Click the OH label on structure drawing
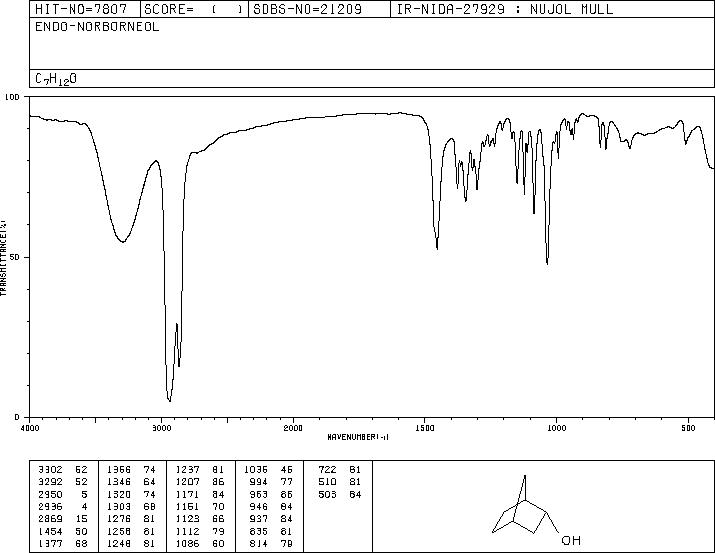 point(571,541)
